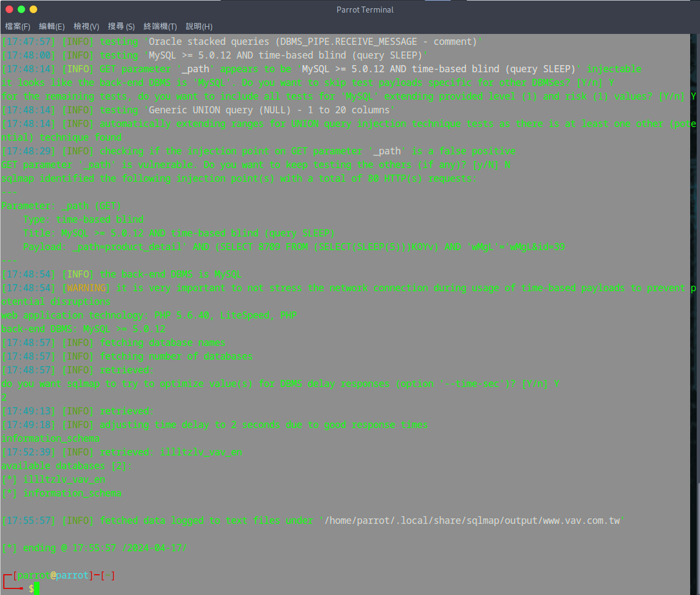The image size is (700, 595).
Task: Open the 檔案(F) file menu
Action: coord(18,26)
